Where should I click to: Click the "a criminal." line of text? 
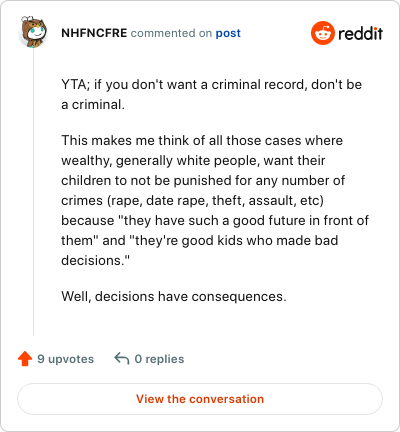[93, 105]
